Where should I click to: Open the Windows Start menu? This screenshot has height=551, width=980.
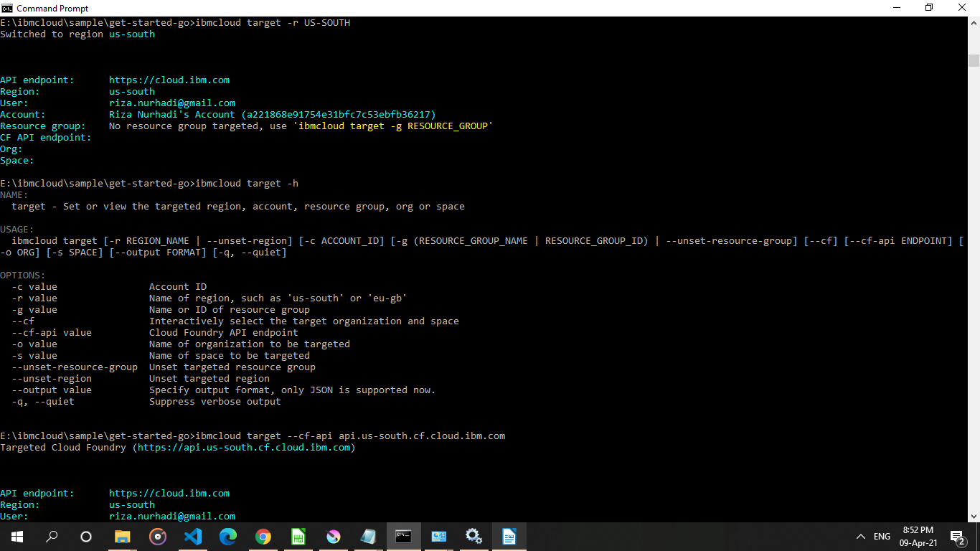(x=17, y=536)
